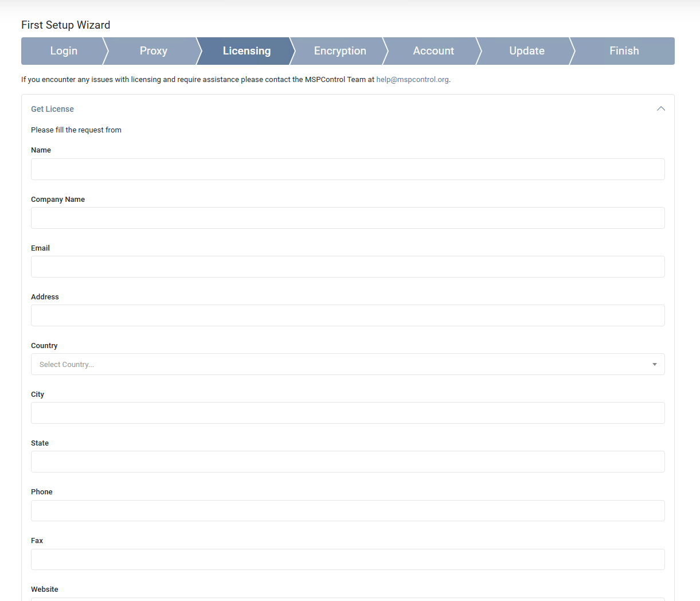700x601 pixels.
Task: Click the 'Website' field label
Action: 45,590
